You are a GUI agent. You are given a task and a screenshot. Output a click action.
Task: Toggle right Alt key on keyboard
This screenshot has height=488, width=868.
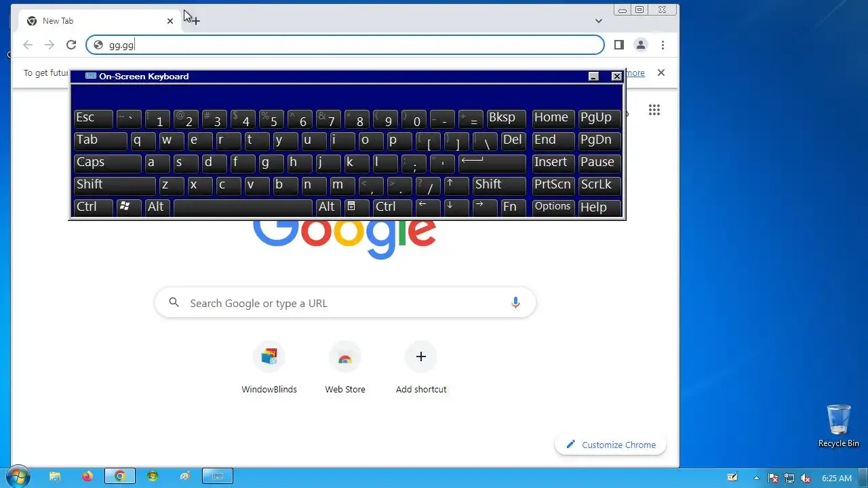click(x=328, y=208)
